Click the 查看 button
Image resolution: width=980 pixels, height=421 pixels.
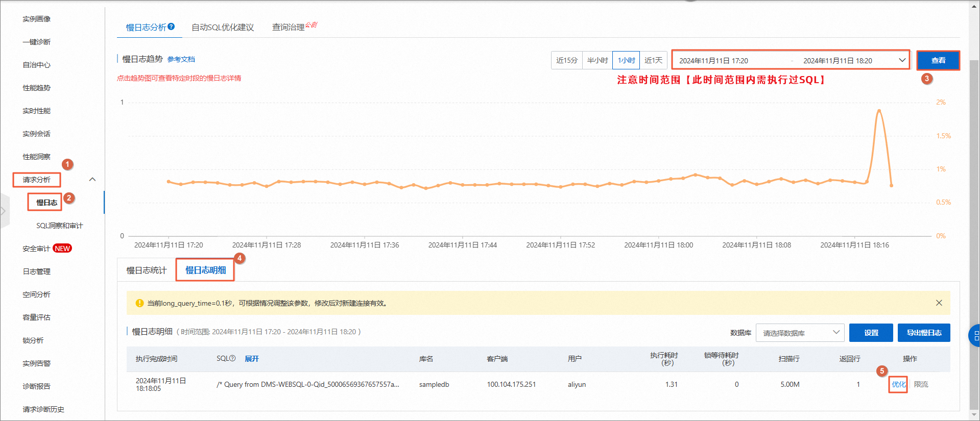pos(938,60)
